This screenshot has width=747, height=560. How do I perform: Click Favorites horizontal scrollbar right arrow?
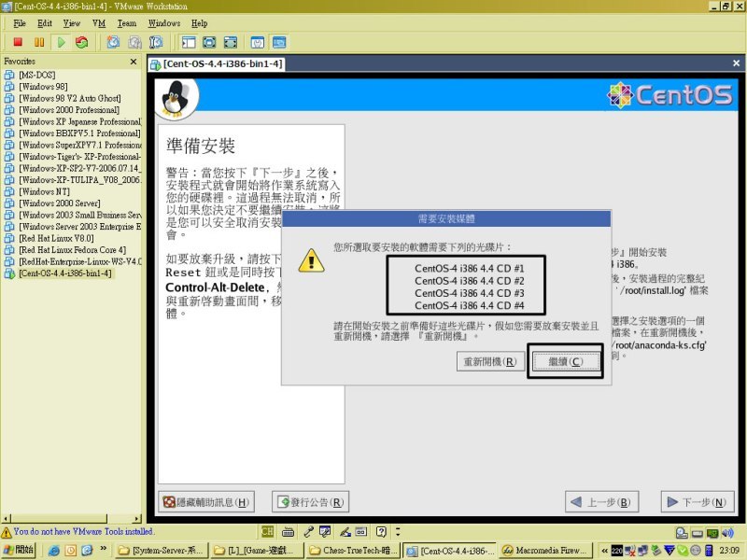coord(137,519)
